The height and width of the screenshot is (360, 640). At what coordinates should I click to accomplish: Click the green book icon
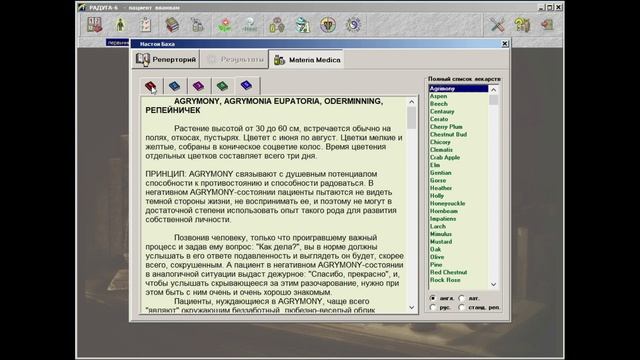point(222,86)
